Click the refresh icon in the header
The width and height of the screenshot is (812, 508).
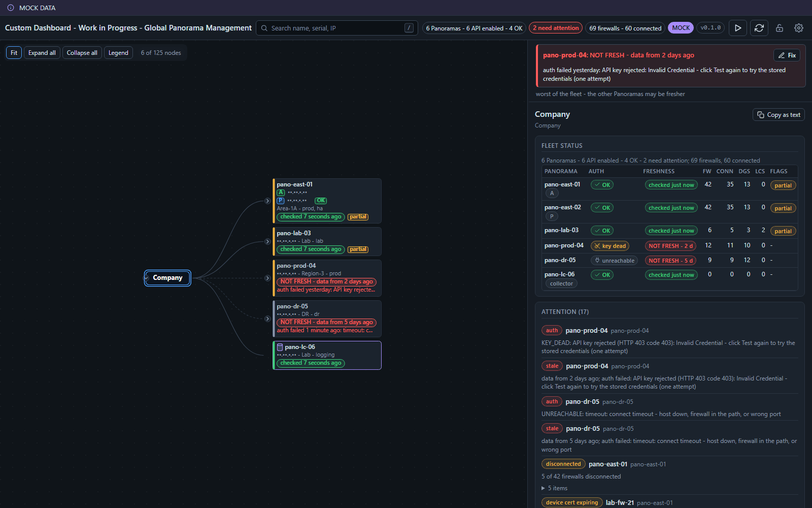759,28
